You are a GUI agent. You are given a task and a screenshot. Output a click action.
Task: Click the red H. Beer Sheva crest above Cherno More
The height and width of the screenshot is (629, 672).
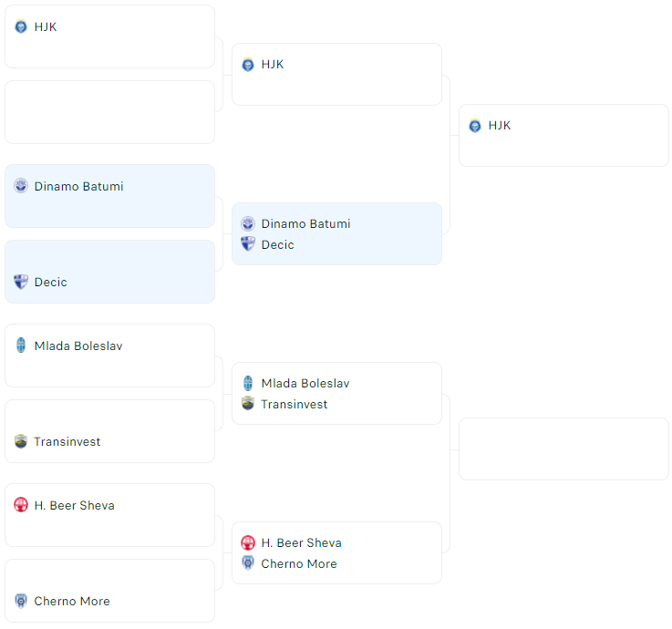248,542
